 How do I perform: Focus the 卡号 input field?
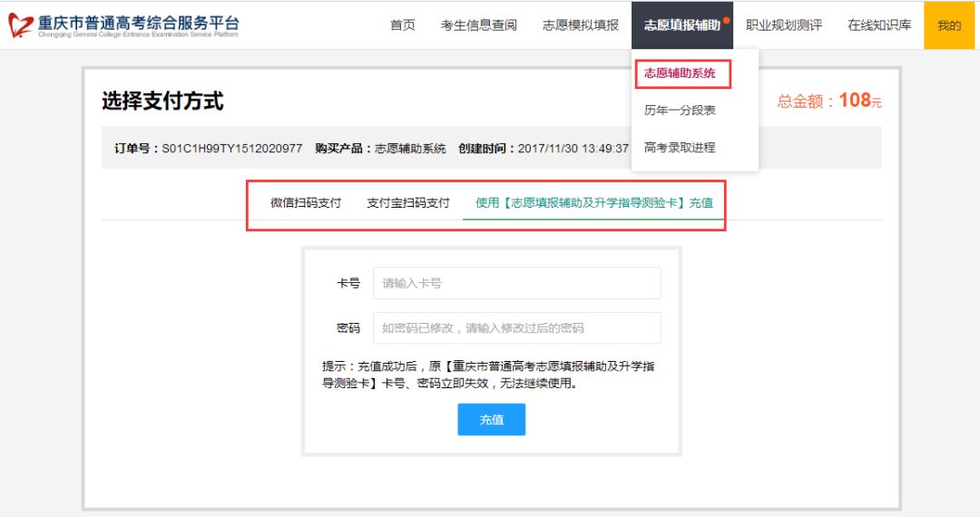[516, 283]
